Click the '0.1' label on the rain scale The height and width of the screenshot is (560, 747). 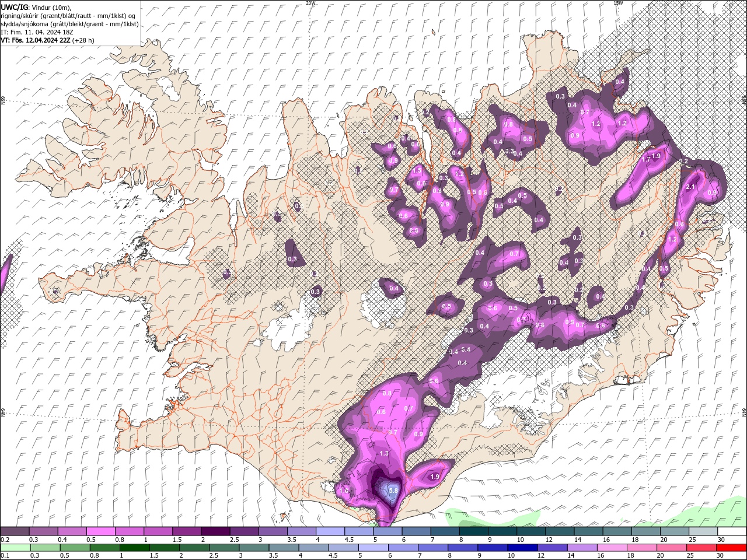click(5, 556)
